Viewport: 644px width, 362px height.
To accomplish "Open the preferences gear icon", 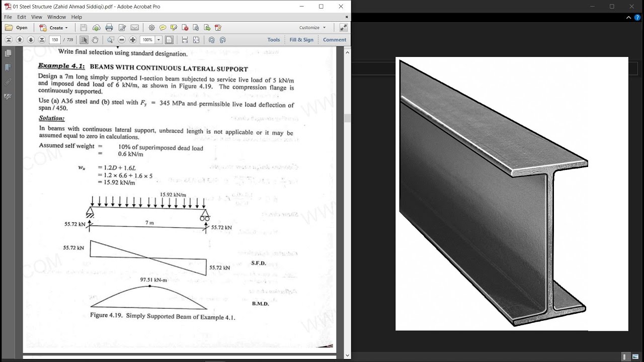I will pyautogui.click(x=151, y=28).
